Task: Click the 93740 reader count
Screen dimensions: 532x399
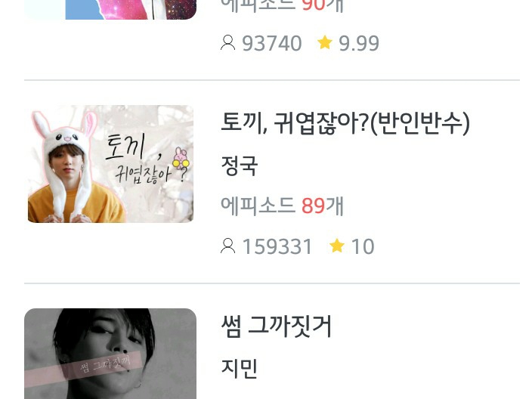Action: [x=272, y=43]
